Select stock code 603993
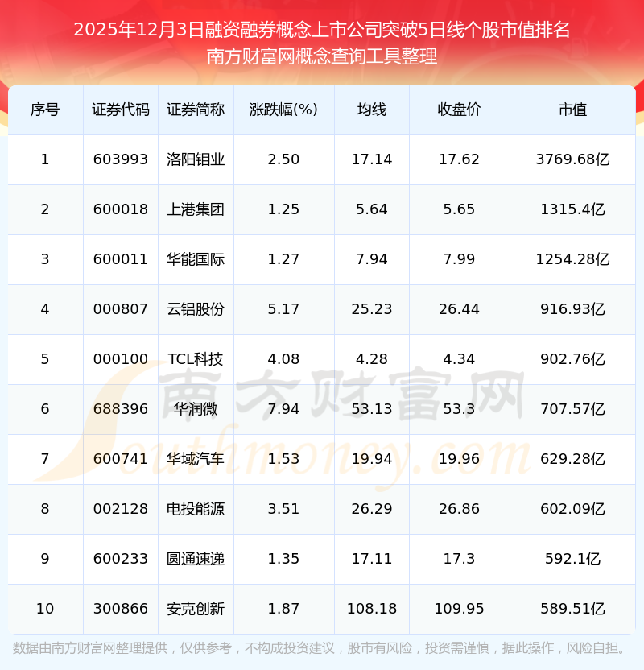Image resolution: width=644 pixels, height=670 pixels. [121, 159]
